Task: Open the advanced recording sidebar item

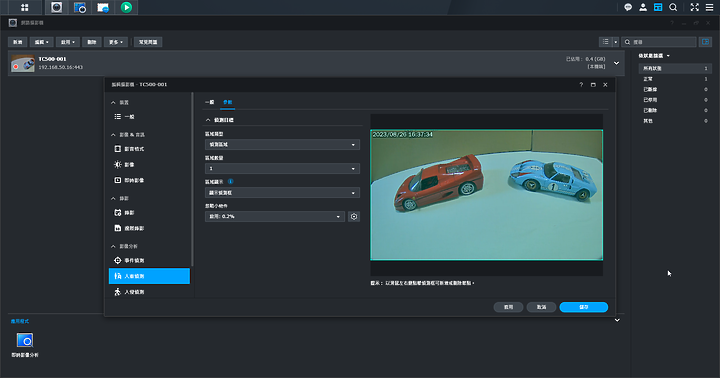Action: 149,228
